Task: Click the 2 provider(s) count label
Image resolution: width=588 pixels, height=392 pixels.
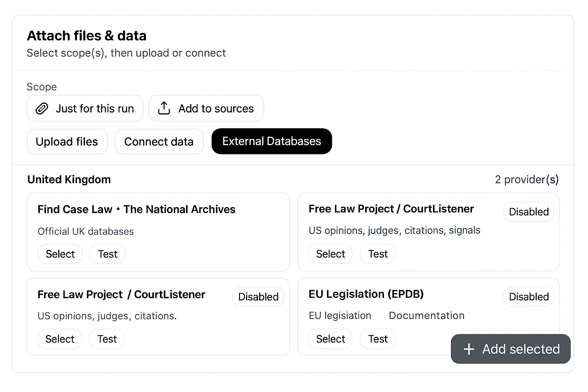Action: point(527,179)
